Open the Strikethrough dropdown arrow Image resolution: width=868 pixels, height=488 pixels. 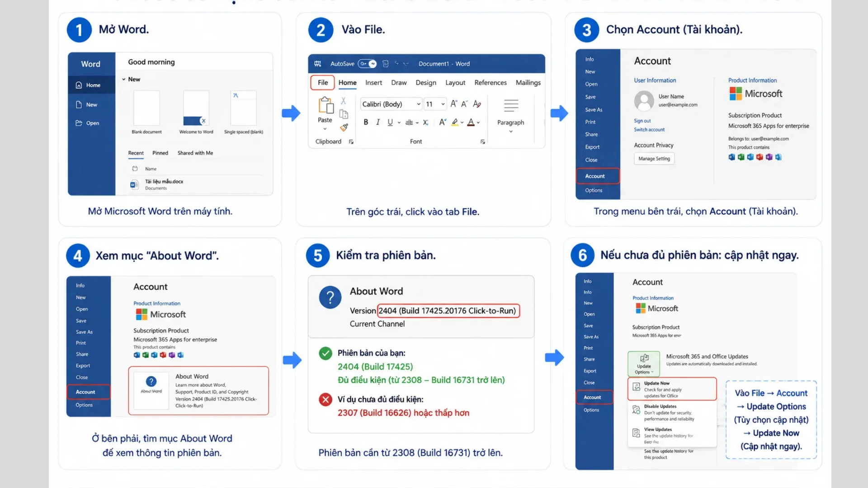(x=417, y=122)
